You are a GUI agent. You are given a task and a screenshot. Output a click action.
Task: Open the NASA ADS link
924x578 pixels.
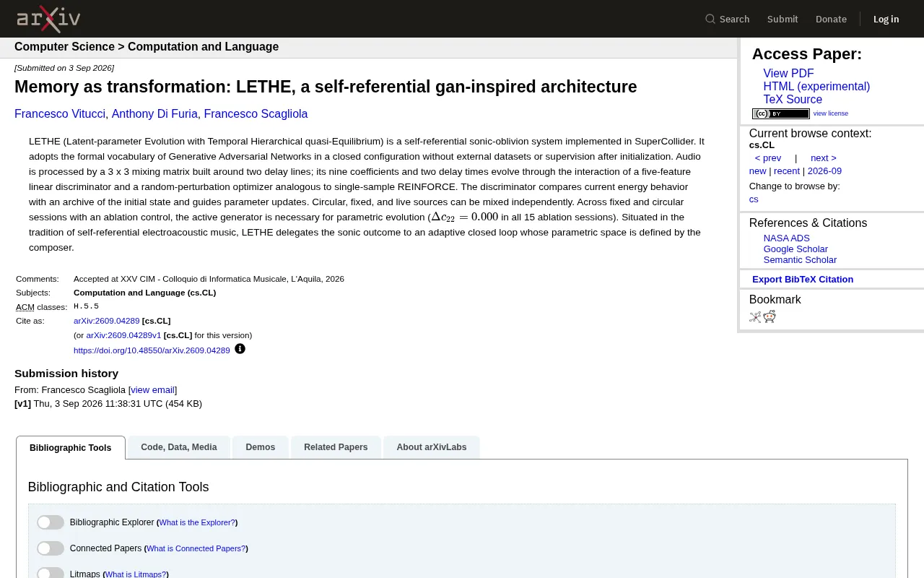tap(787, 238)
